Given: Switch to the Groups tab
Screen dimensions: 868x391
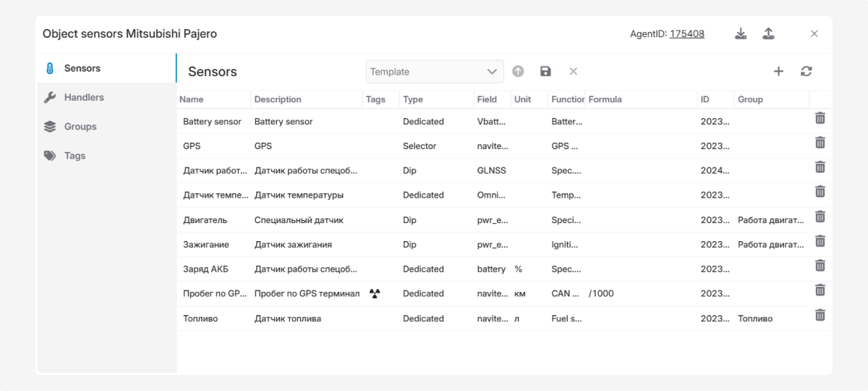Looking at the screenshot, I should (x=80, y=126).
